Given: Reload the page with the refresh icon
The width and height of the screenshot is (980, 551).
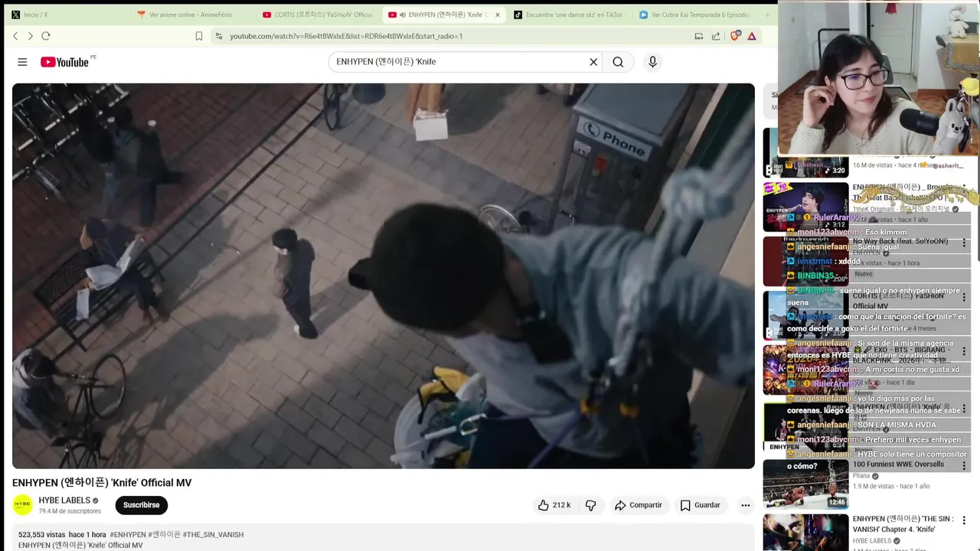Looking at the screenshot, I should pyautogui.click(x=46, y=36).
